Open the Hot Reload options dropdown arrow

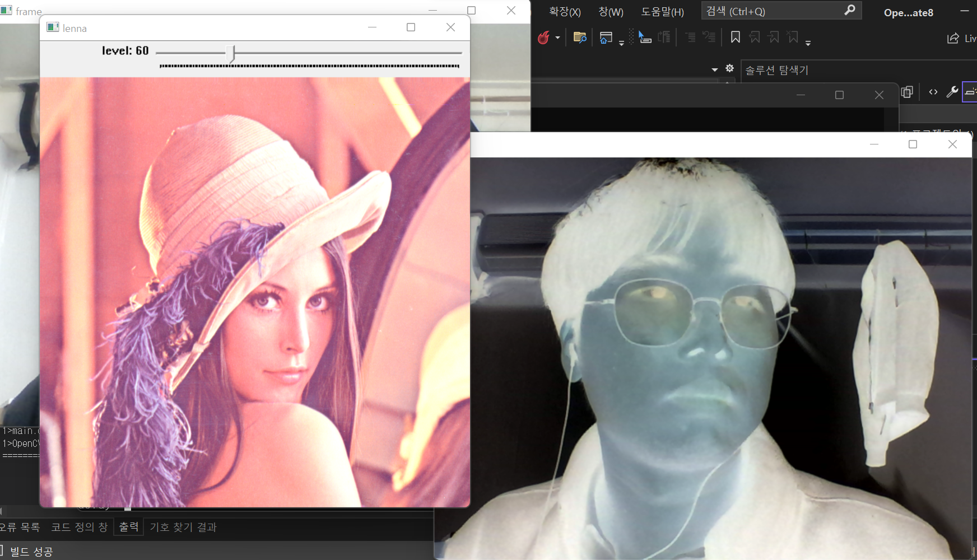557,38
